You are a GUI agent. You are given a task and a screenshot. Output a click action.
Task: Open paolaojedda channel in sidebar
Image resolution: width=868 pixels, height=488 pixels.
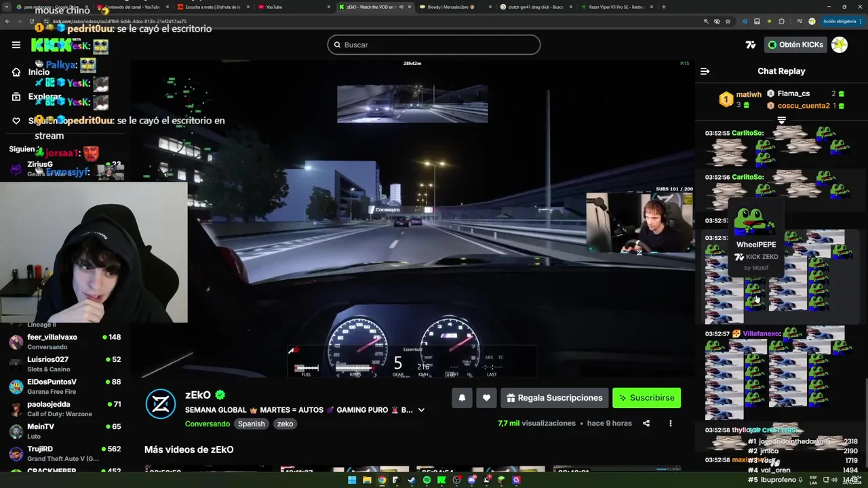click(x=64, y=409)
